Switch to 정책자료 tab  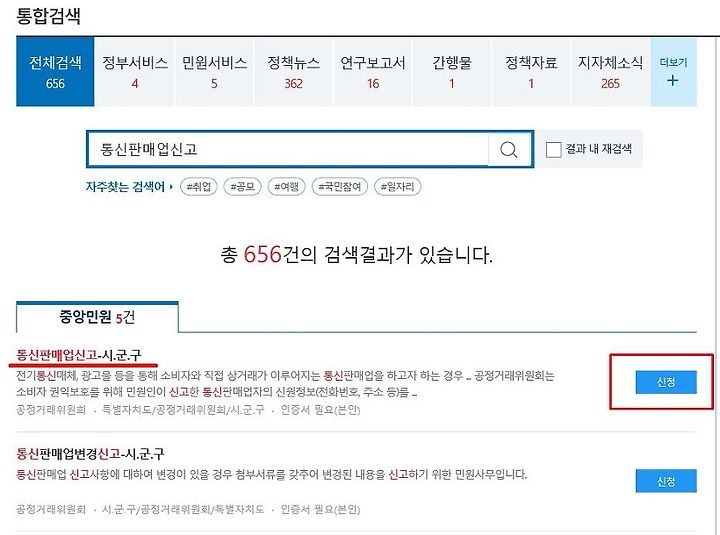[531, 72]
